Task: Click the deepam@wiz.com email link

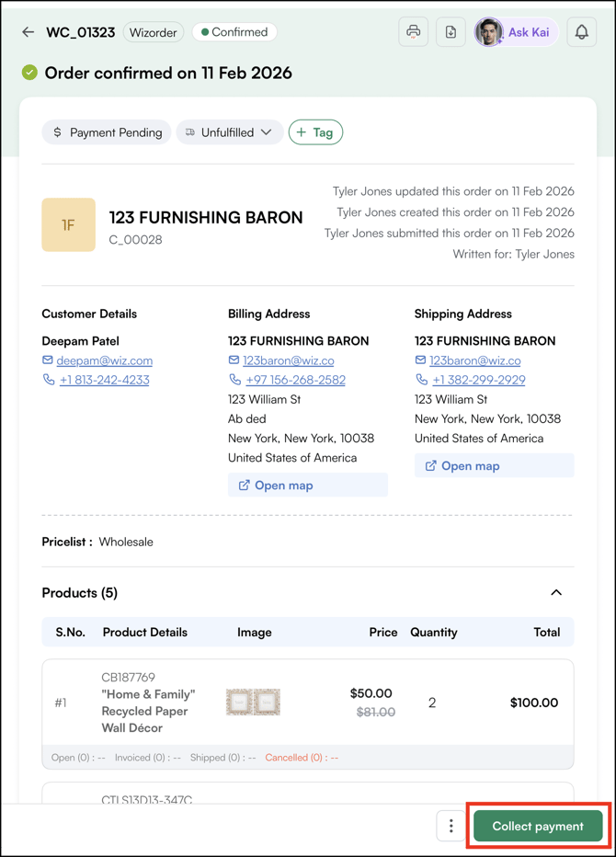Action: [104, 360]
